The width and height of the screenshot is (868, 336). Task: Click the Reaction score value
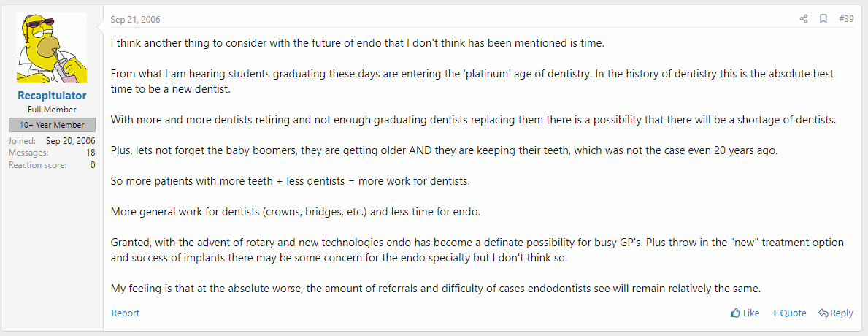click(93, 165)
